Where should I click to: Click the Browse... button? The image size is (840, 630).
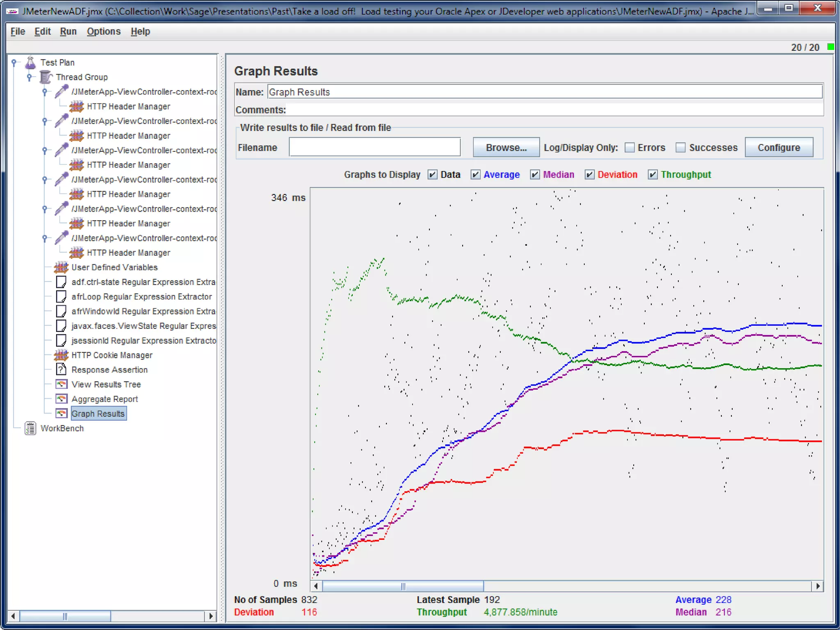click(x=506, y=148)
